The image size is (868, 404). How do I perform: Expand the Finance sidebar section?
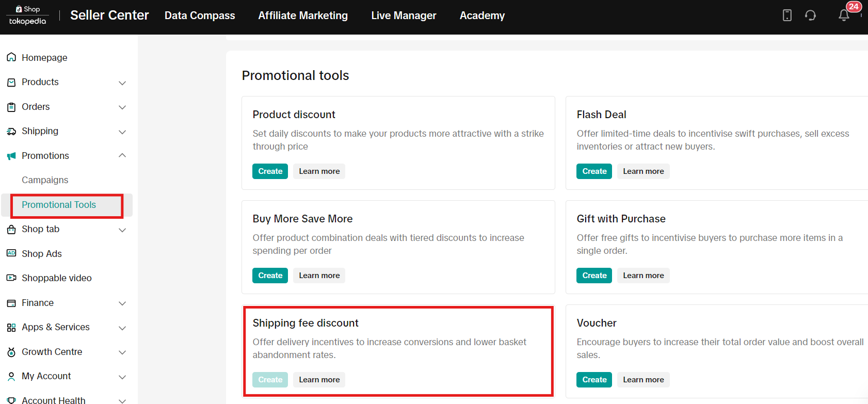(x=122, y=303)
